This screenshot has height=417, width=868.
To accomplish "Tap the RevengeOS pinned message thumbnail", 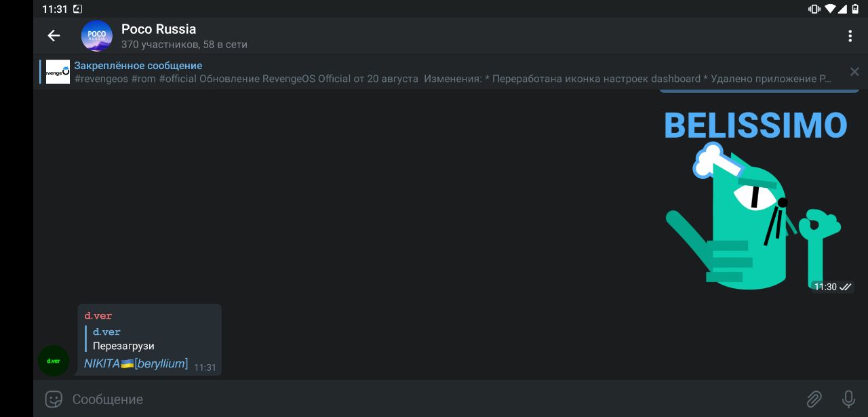I will 58,72.
